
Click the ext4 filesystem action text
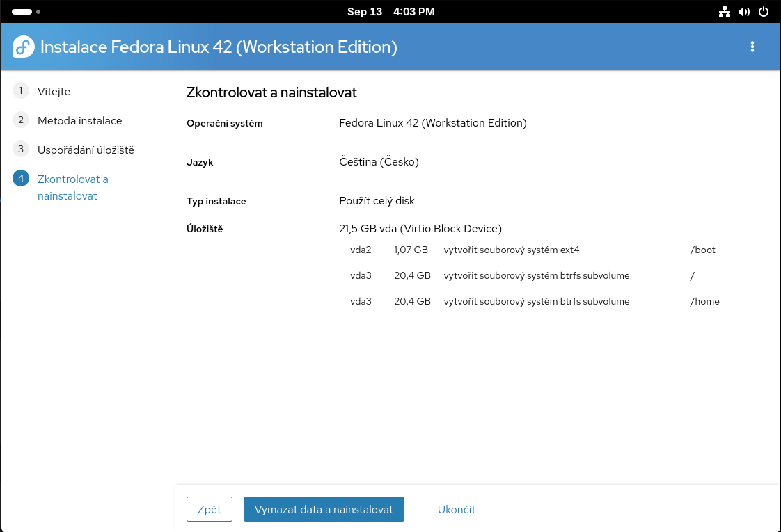click(512, 250)
